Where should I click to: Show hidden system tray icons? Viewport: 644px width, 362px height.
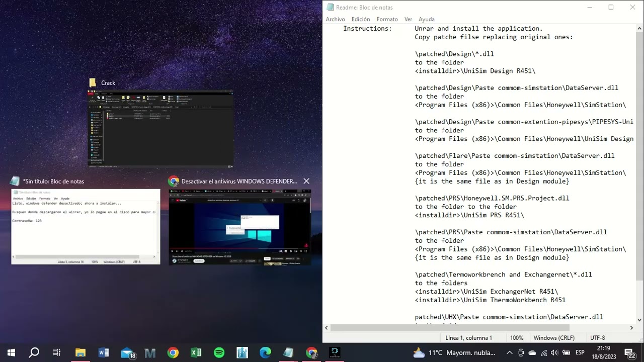(509, 352)
